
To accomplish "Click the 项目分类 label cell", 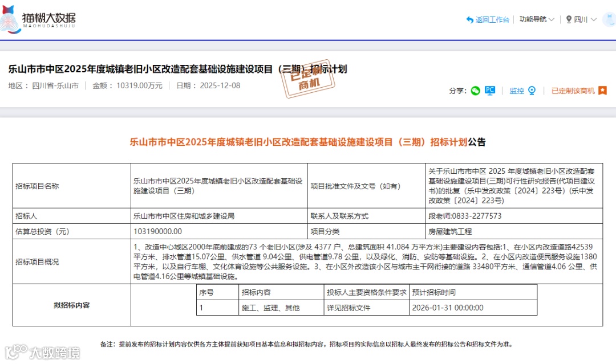I will click(x=367, y=231).
